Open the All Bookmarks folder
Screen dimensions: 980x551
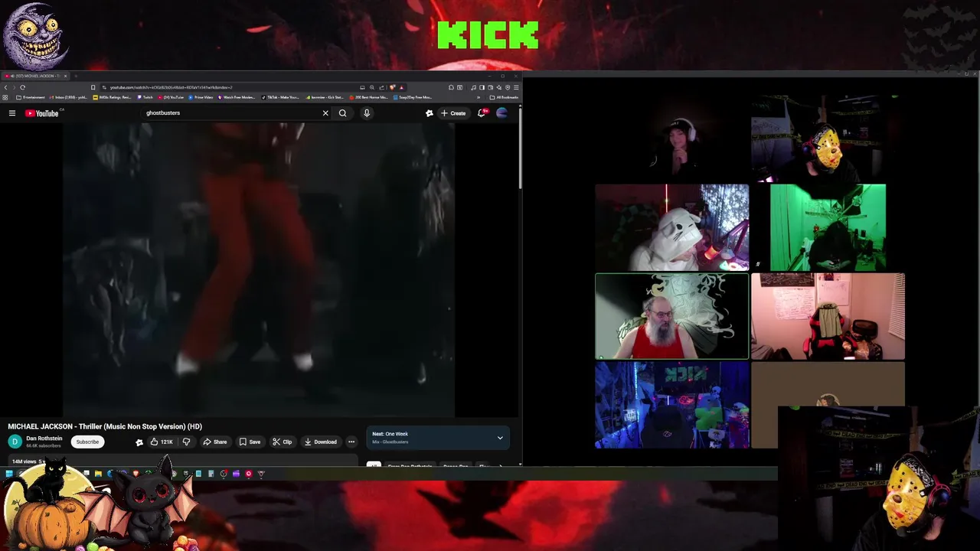[503, 97]
